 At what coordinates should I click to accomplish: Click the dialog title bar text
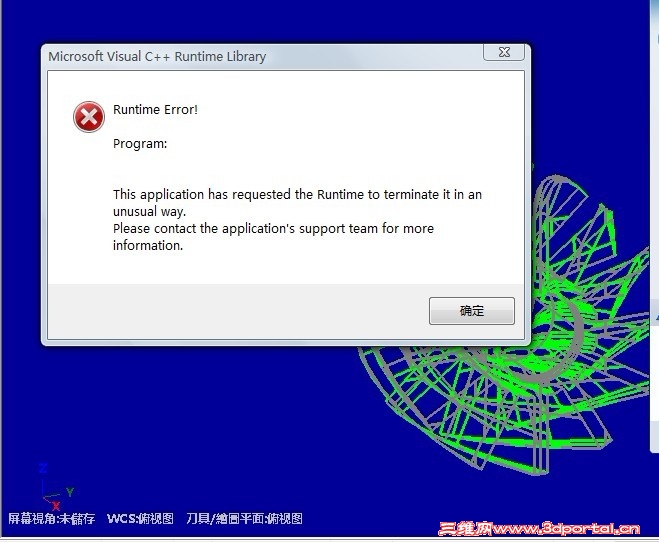[157, 56]
